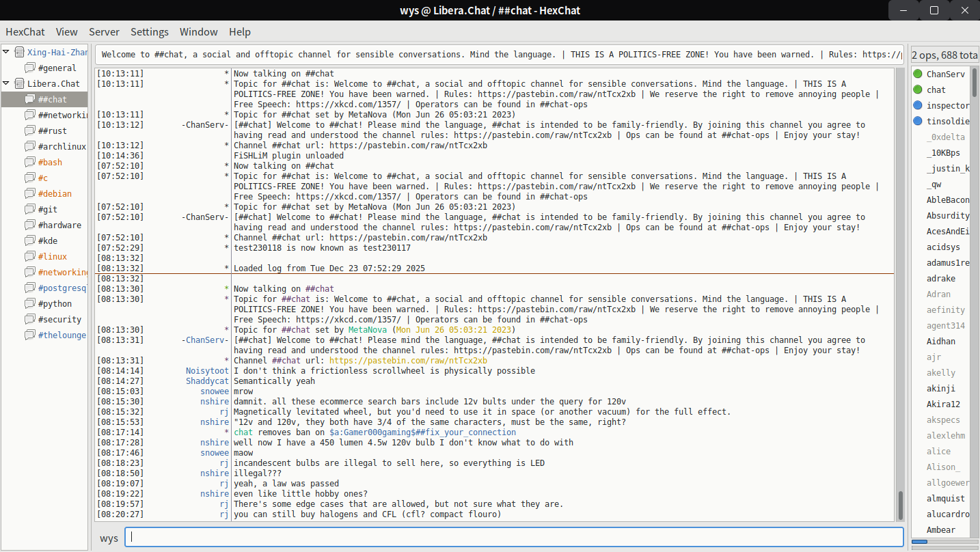This screenshot has height=552, width=980.
Task: Click the blue tinsoldier voice status icon
Action: click(917, 121)
